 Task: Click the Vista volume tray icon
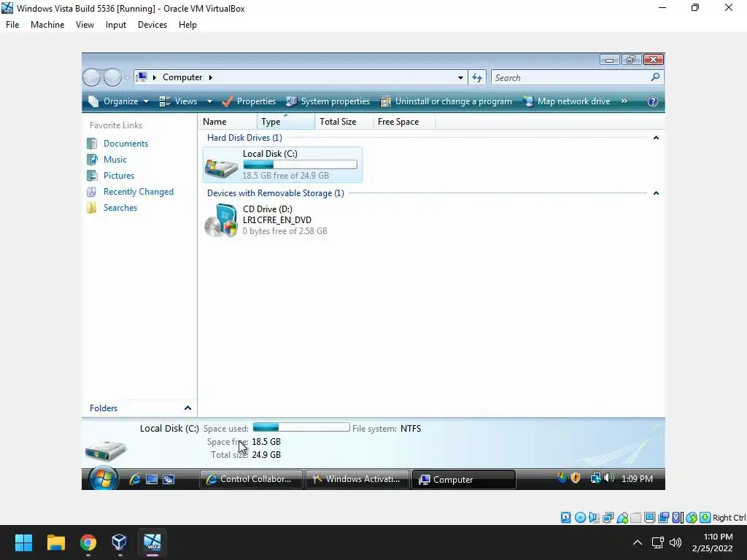coord(609,478)
